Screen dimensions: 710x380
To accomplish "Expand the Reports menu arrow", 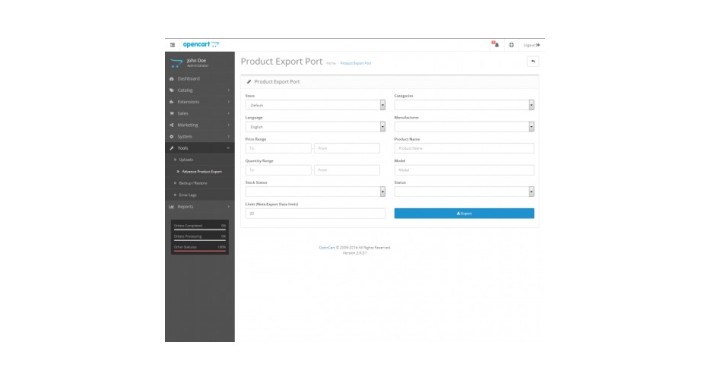I will pyautogui.click(x=228, y=207).
